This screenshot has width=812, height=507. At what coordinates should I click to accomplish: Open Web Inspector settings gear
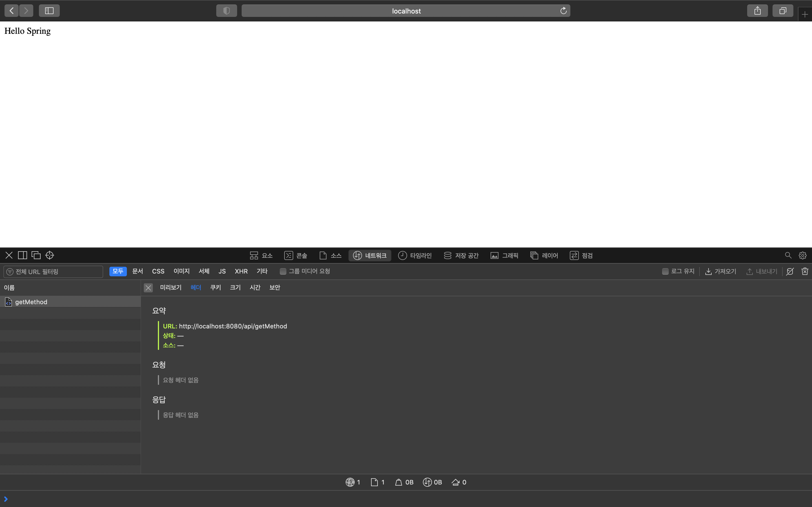[x=802, y=255]
